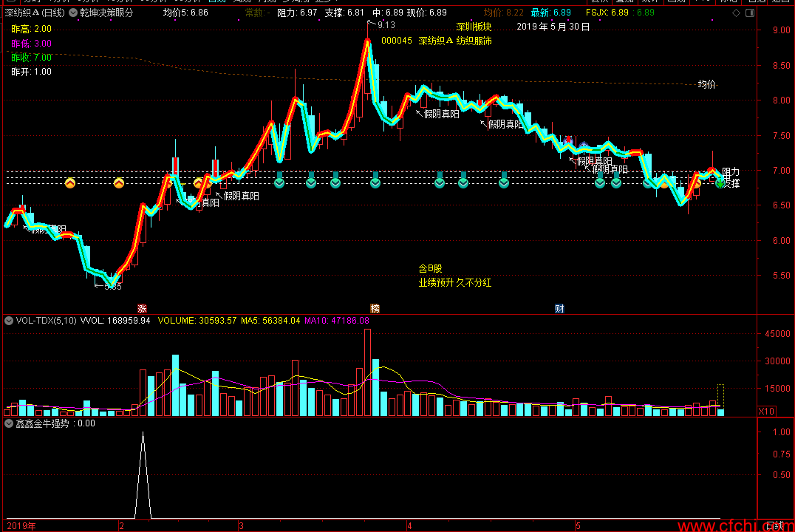795x532 pixels.
Task: Click the 昨高: 2.00 value
Action: 32,29
